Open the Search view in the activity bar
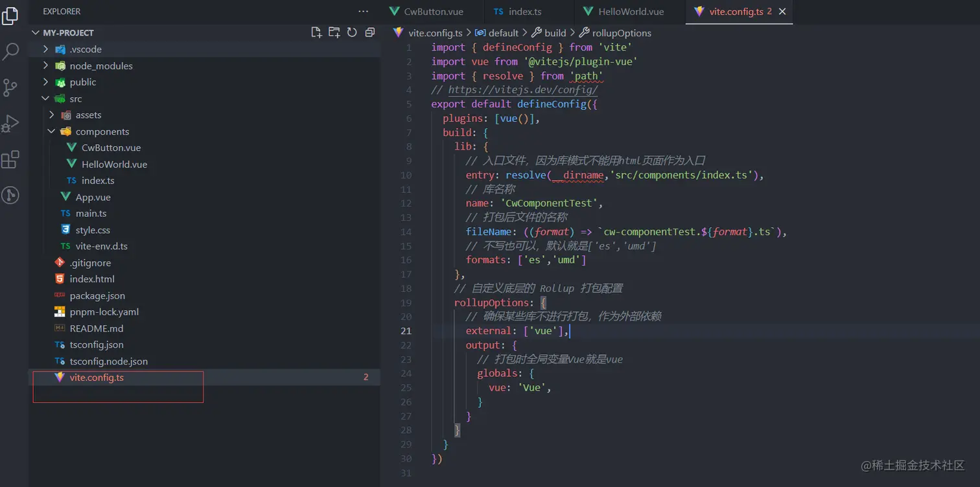This screenshot has height=487, width=980. coord(10,51)
